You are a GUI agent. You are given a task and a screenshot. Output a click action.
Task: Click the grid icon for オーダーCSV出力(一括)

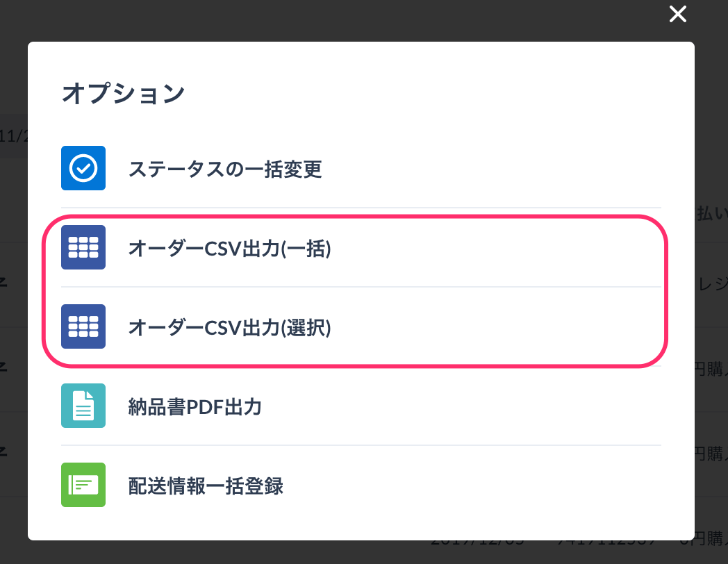point(83,247)
